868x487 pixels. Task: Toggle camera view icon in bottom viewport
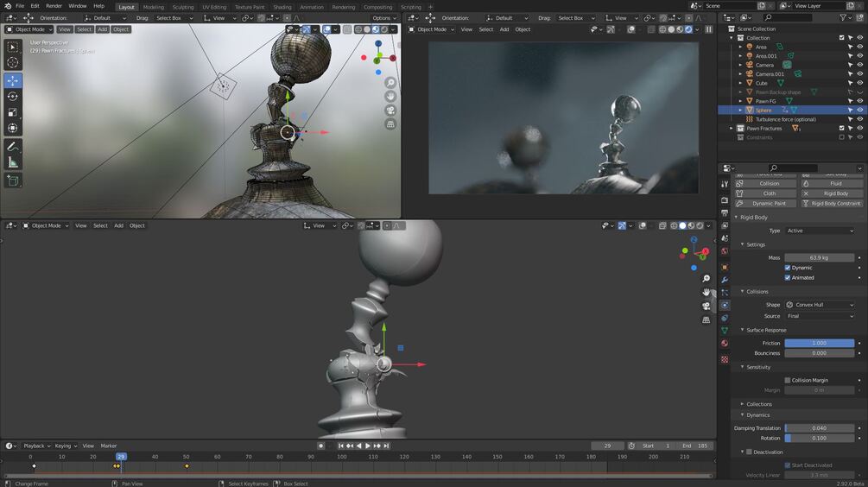pyautogui.click(x=706, y=306)
